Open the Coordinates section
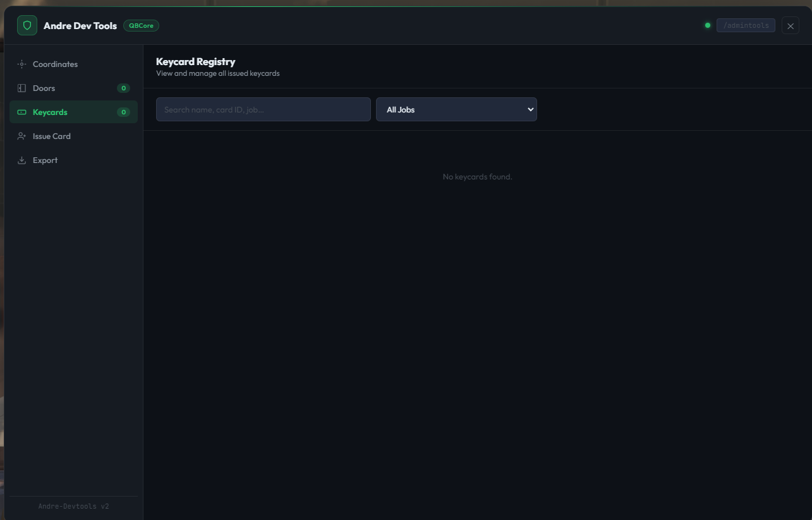The image size is (812, 520). [73, 64]
